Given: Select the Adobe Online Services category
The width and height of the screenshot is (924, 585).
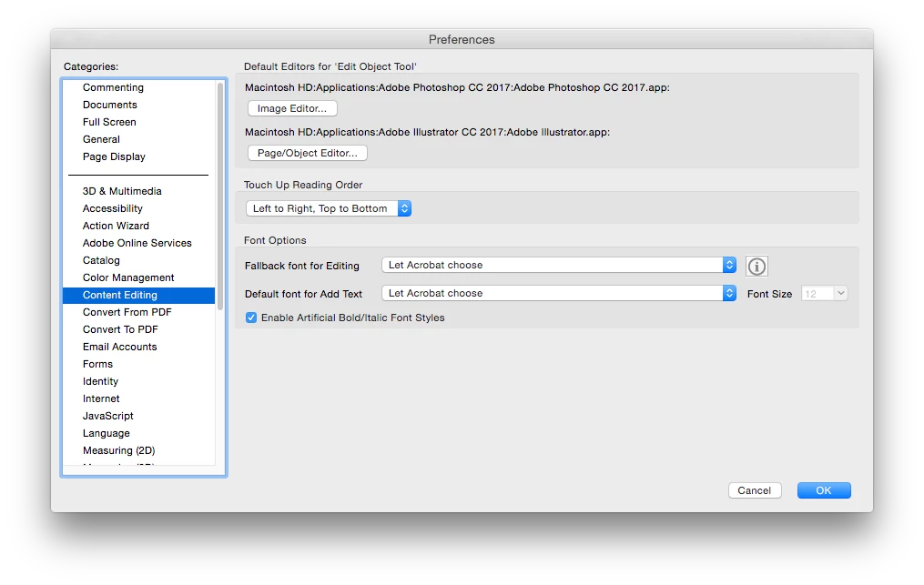Looking at the screenshot, I should 139,243.
